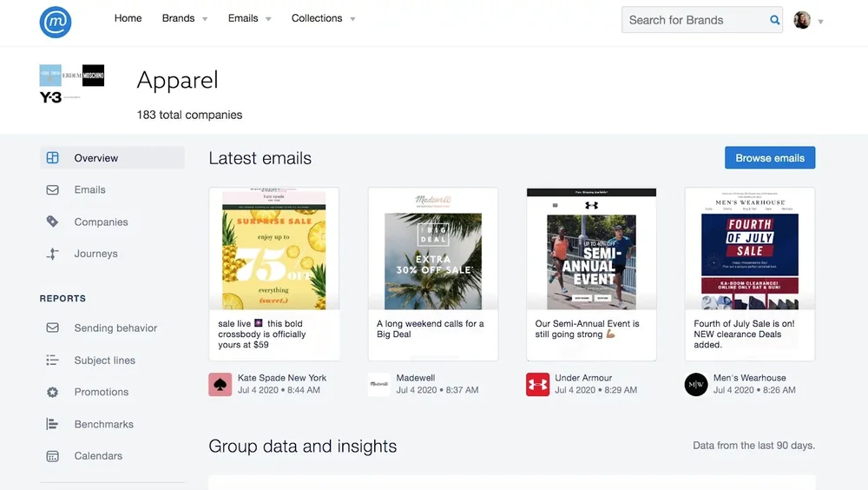The image size is (868, 490).
Task: Click the search magnifier icon
Action: pos(774,20)
